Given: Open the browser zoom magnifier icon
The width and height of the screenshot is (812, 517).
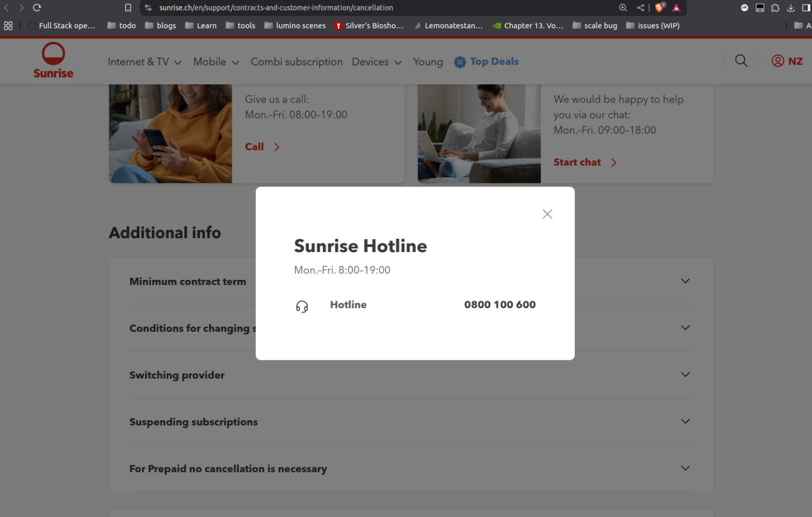Looking at the screenshot, I should [x=623, y=7].
